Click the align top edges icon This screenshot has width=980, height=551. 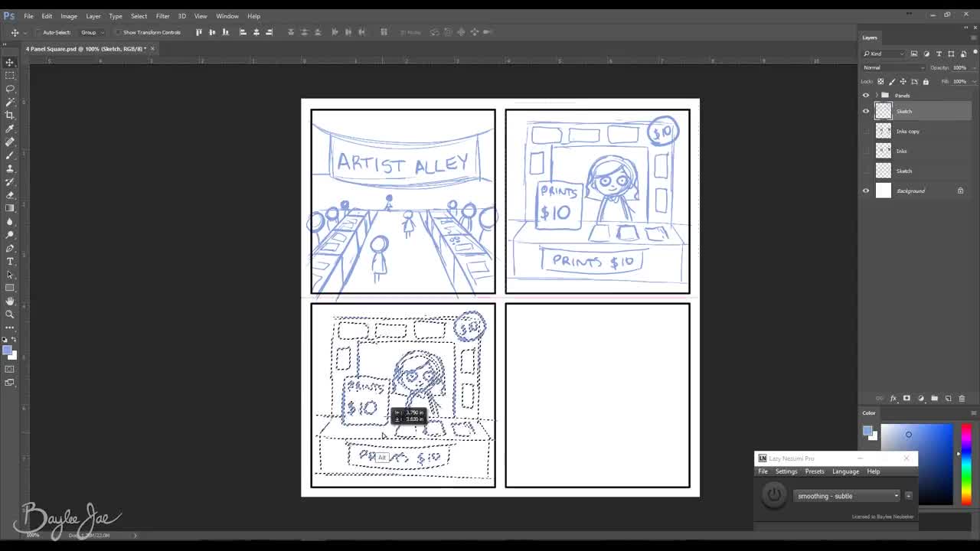(x=199, y=32)
